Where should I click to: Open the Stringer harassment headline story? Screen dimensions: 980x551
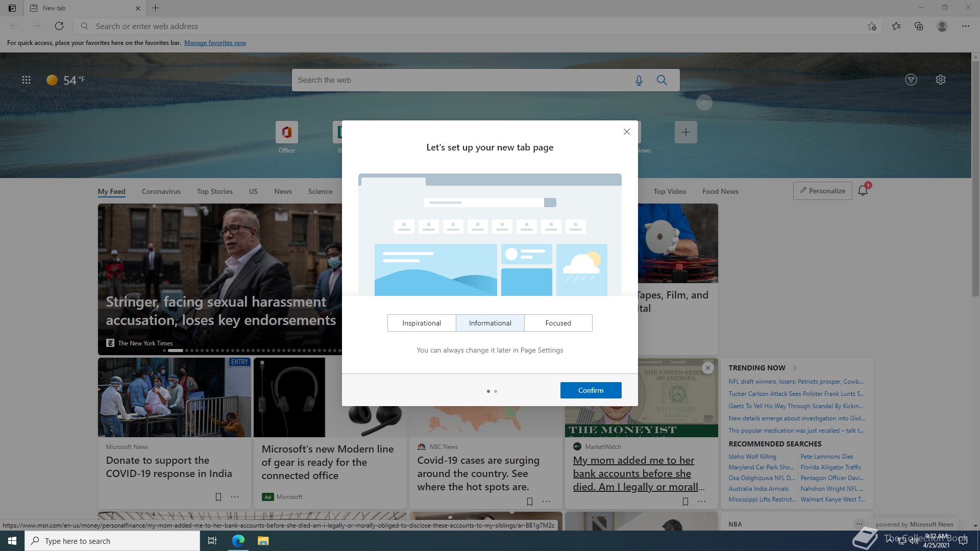pos(221,311)
